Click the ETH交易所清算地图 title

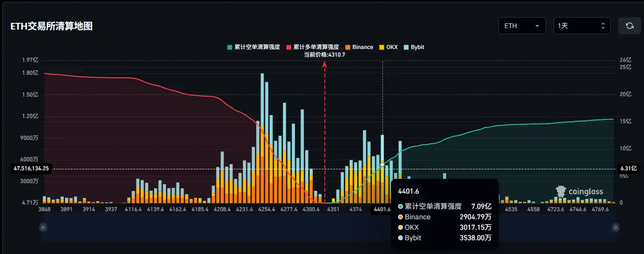click(x=51, y=26)
